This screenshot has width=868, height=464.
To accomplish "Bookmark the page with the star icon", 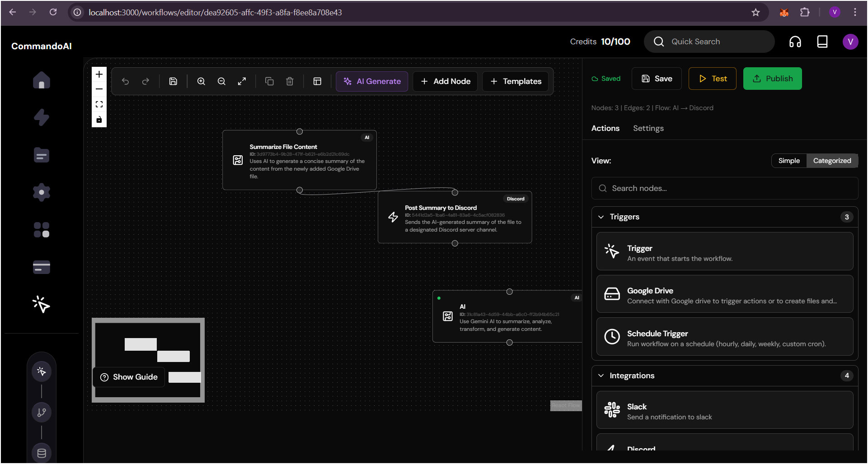I will [755, 12].
